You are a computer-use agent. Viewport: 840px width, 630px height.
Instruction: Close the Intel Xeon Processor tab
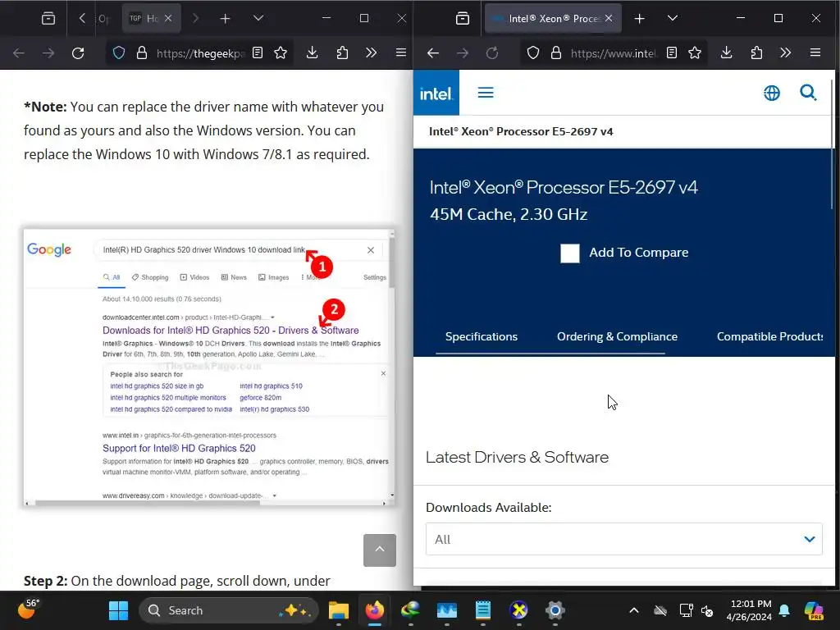point(609,18)
